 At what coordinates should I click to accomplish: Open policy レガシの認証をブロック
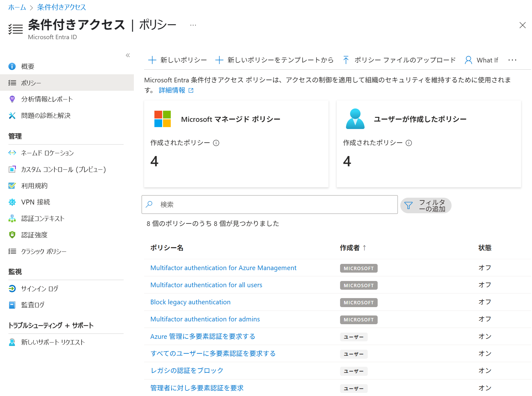pos(187,371)
